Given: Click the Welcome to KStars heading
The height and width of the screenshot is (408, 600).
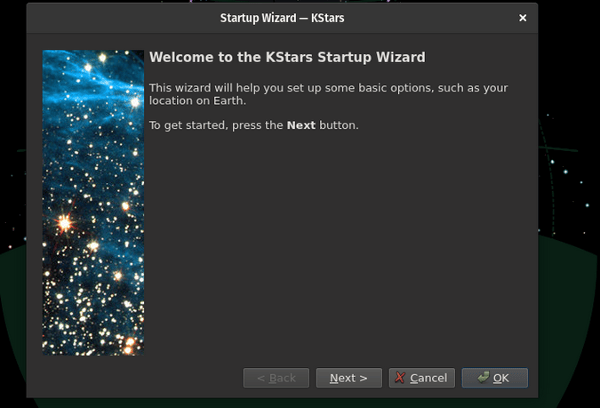Looking at the screenshot, I should point(287,57).
